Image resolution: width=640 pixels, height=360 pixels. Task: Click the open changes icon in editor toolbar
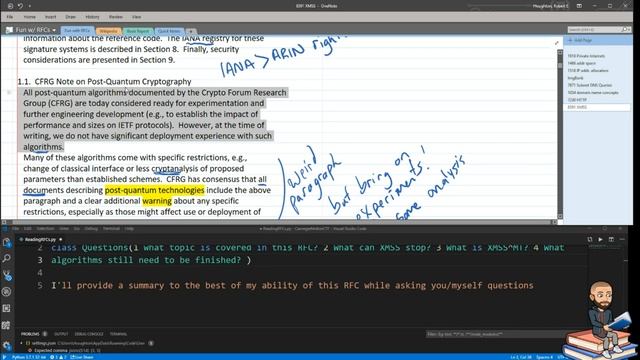click(589, 240)
